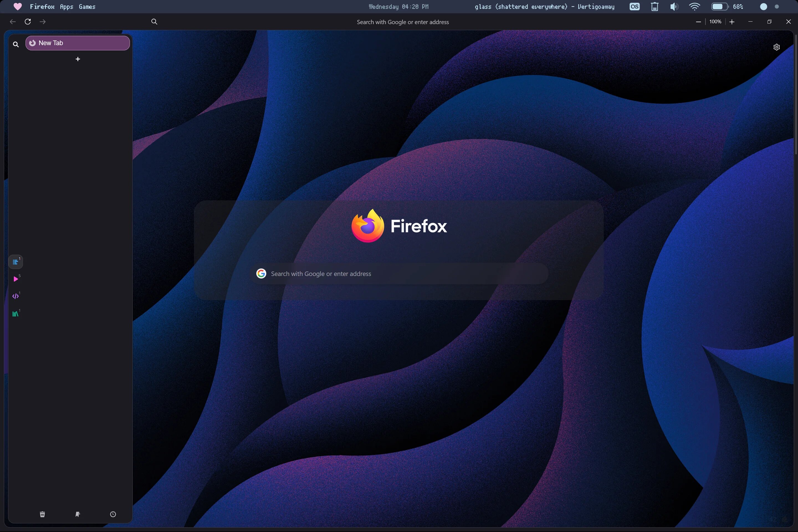
Task: Open the Apps menu in the top bar
Action: click(66, 7)
